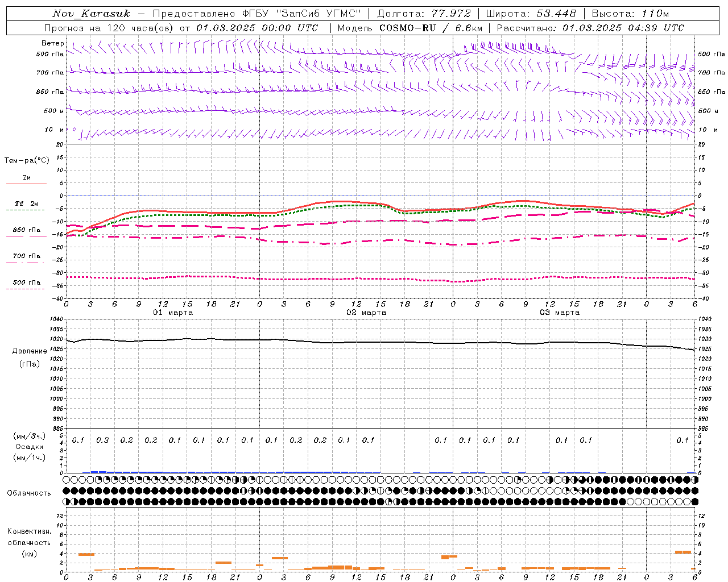Select the text Предоставлено ФГБУ "ЗапСиб УГМС"
The height and width of the screenshot is (582, 728).
(x=257, y=14)
